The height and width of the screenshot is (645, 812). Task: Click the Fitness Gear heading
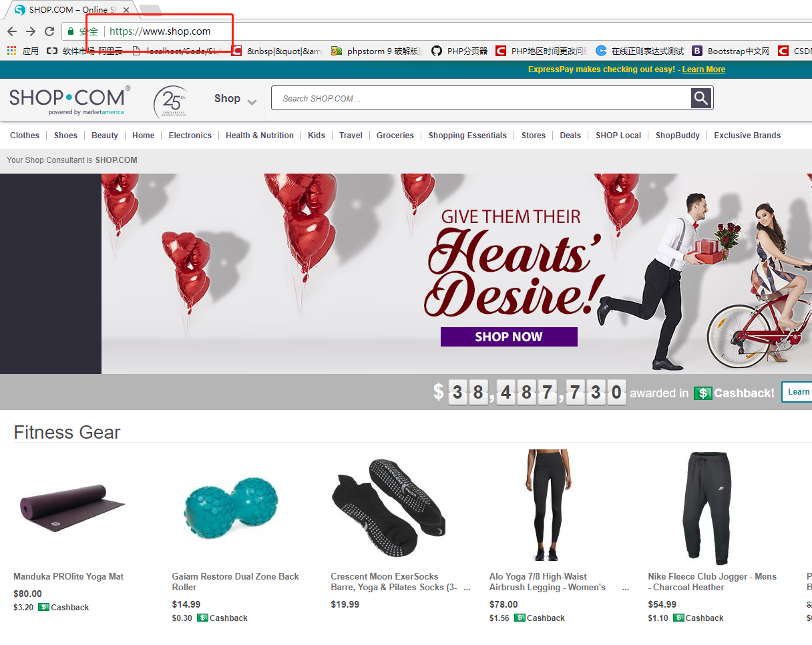coord(67,432)
